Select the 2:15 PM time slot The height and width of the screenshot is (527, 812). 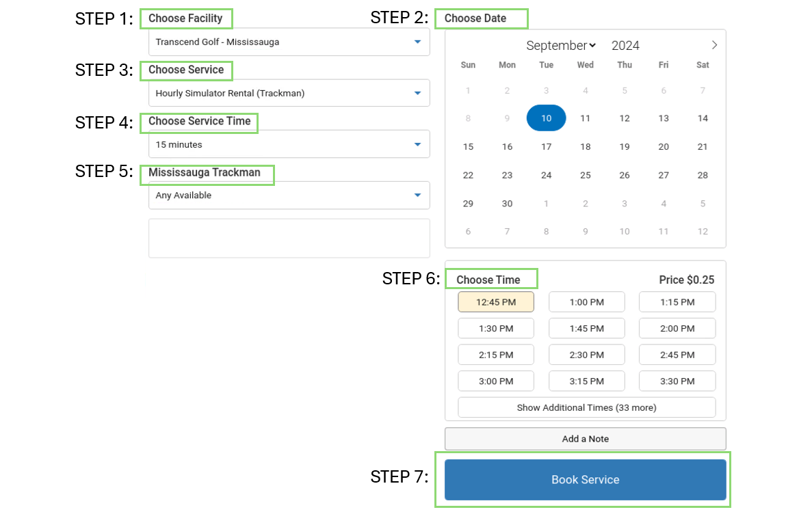(495, 355)
